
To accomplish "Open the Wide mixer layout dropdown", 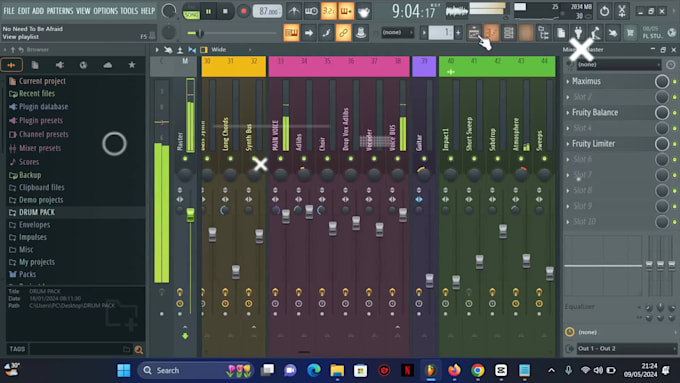I will coord(227,49).
